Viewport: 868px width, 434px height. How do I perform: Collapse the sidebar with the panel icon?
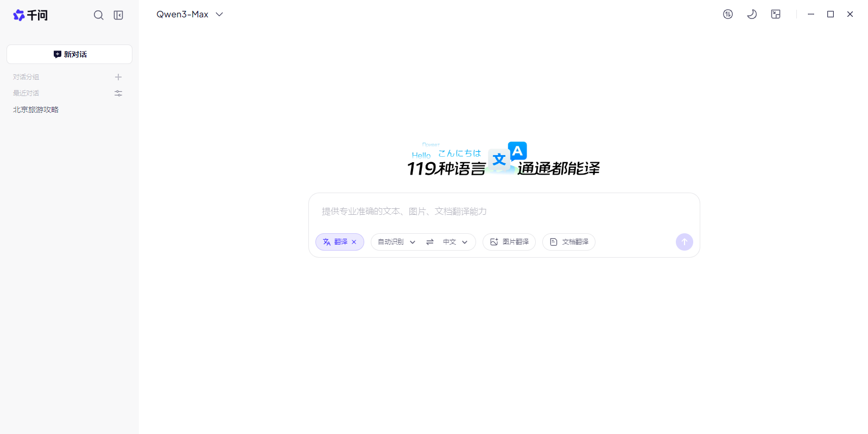pos(118,15)
